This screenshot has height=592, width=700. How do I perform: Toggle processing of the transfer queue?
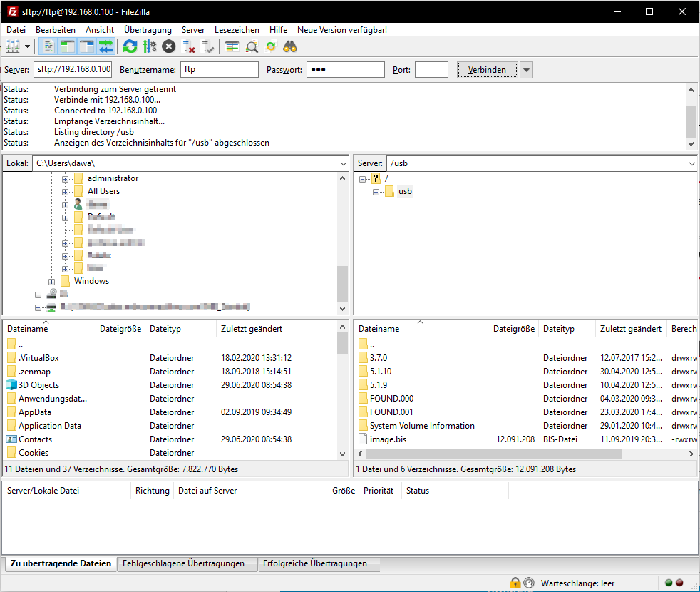[150, 46]
